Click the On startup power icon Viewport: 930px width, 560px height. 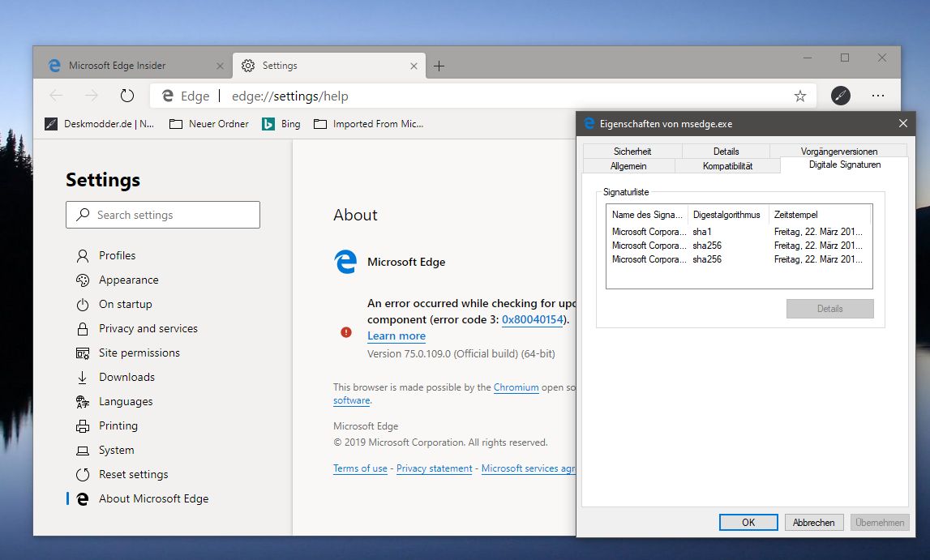coord(83,305)
